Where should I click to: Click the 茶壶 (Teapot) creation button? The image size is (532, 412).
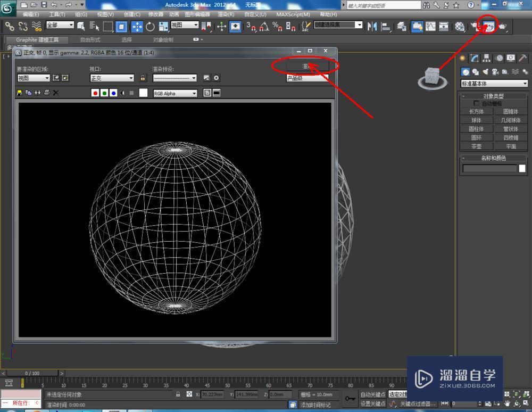(x=476, y=146)
